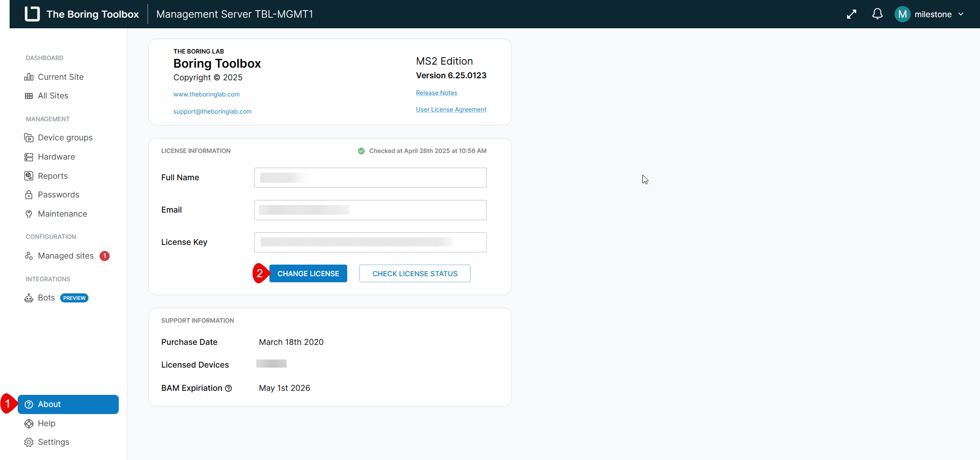This screenshot has width=980, height=460.
Task: Click the BAM Expiration help icon
Action: click(x=228, y=388)
